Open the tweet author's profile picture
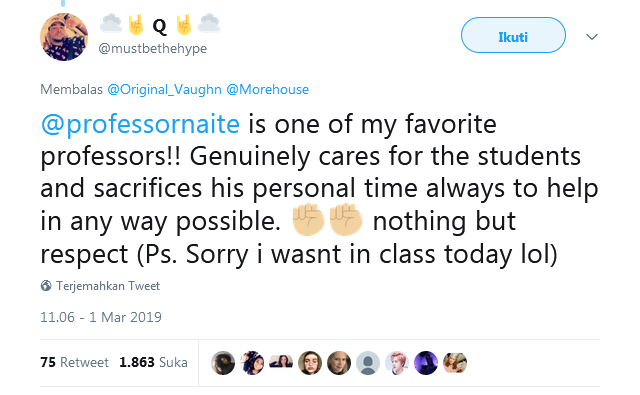Image resolution: width=640 pixels, height=395 pixels. click(64, 37)
